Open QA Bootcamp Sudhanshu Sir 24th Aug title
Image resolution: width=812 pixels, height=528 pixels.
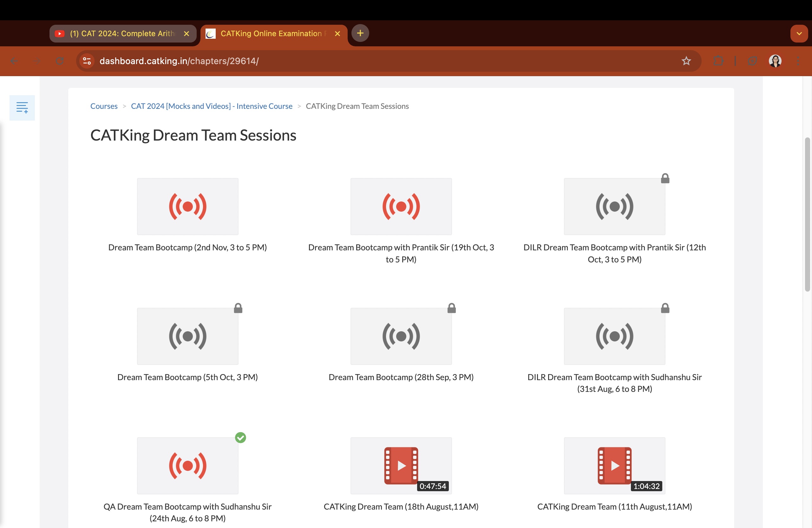coord(188,512)
